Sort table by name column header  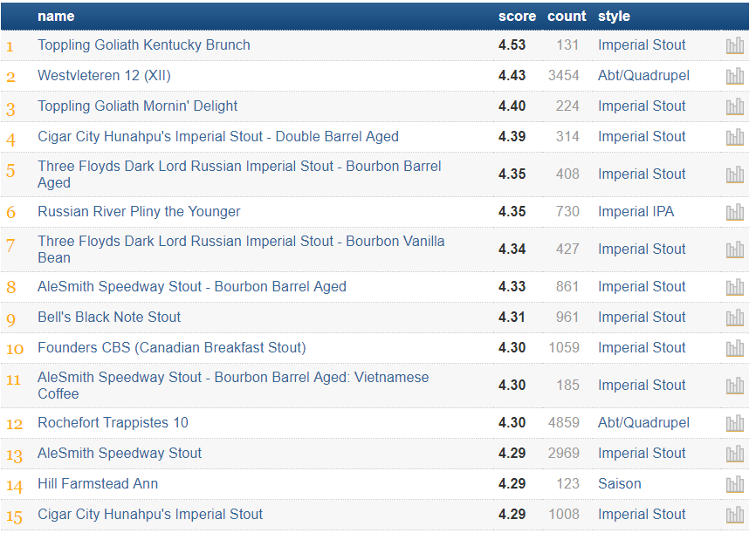[56, 17]
